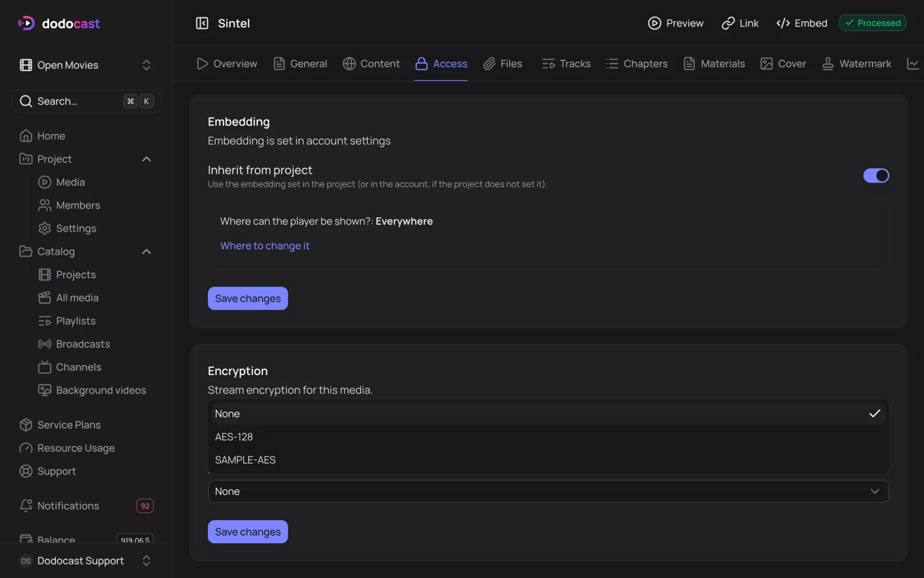Collapse the Catalog section chevron
Image resolution: width=924 pixels, height=578 pixels.
(x=147, y=251)
